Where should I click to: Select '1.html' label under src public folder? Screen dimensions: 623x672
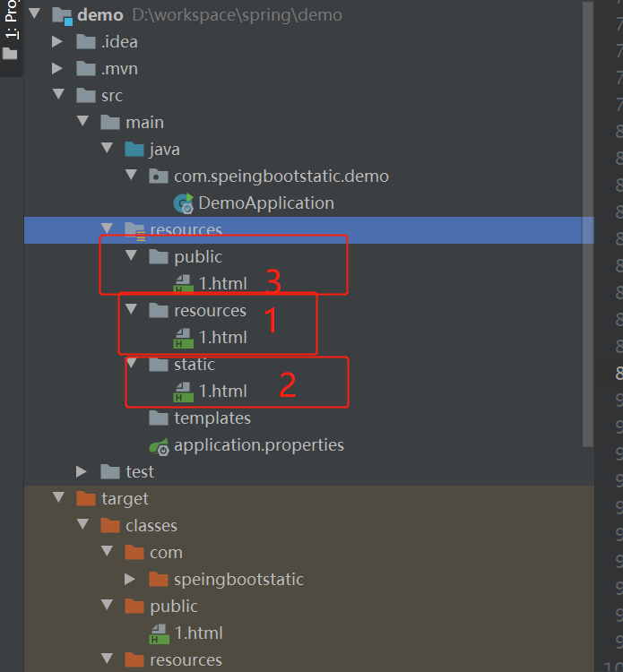pyautogui.click(x=223, y=284)
